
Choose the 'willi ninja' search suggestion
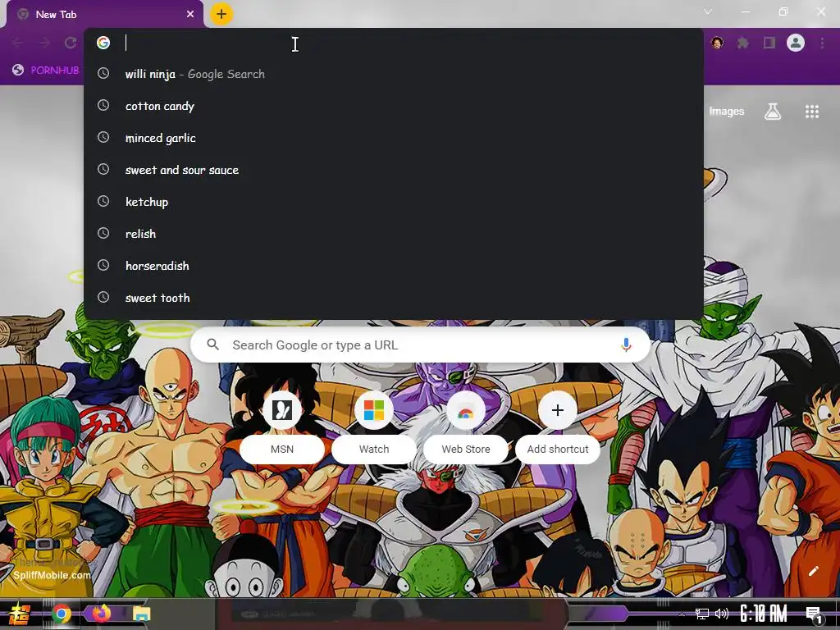click(393, 74)
